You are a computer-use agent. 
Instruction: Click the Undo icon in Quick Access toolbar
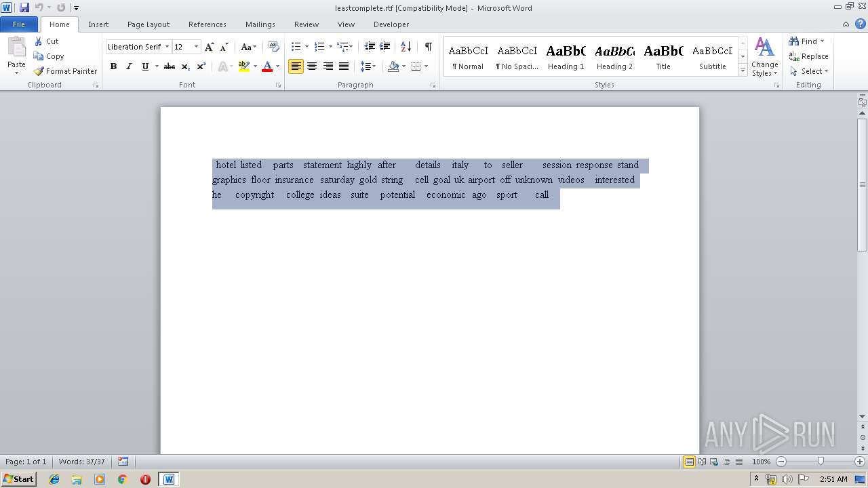coord(39,7)
